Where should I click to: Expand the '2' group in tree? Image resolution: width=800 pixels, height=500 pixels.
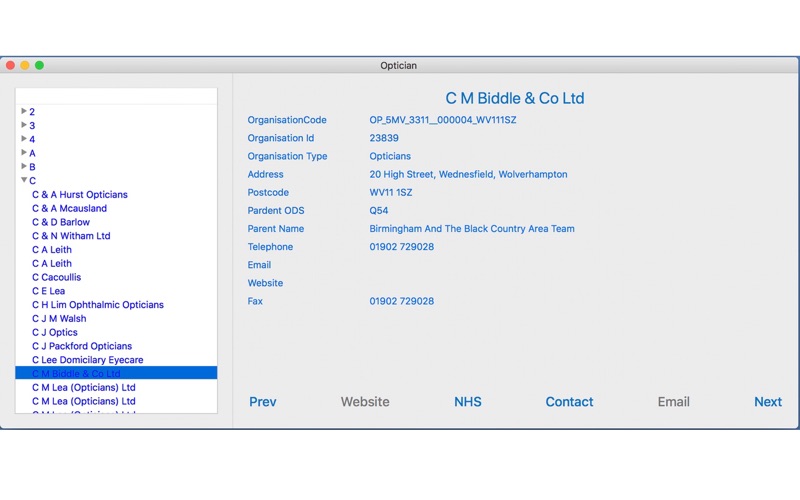pyautogui.click(x=23, y=111)
